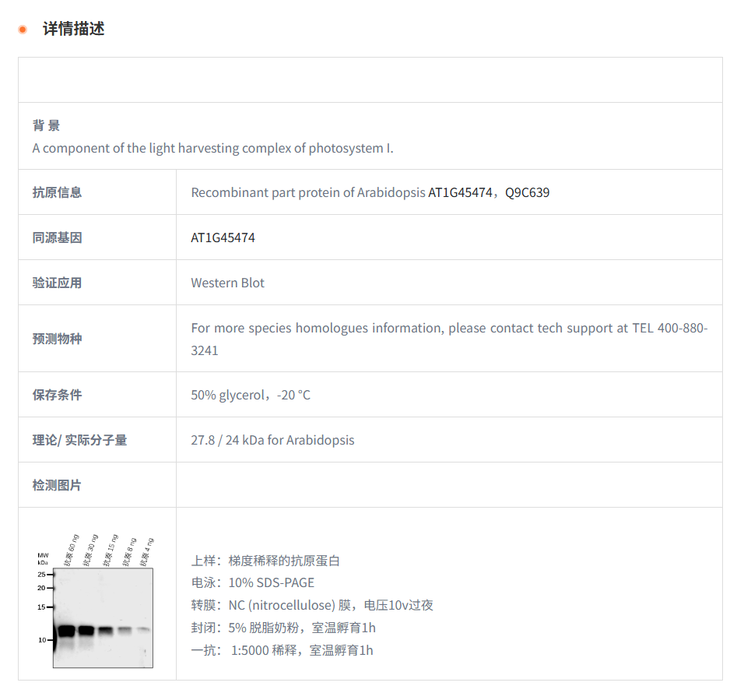Click the 10% SDS-PAGE electrophoresis text

tap(269, 582)
